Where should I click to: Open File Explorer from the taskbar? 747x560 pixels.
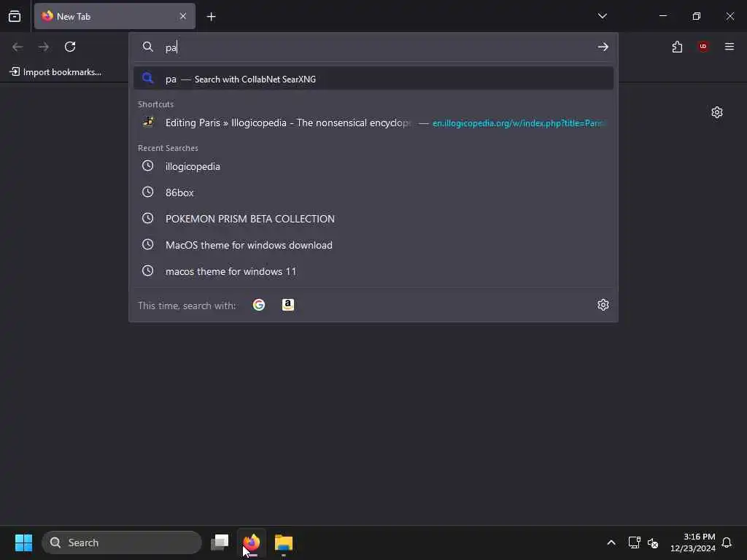[x=284, y=542]
